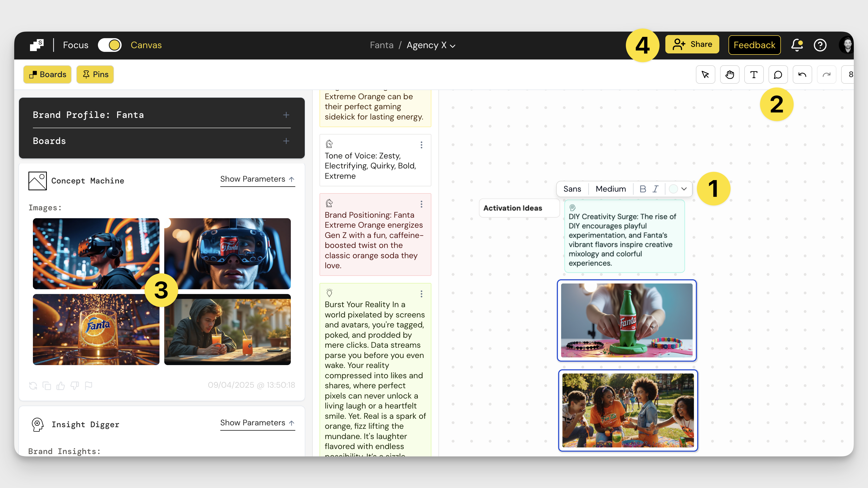Image resolution: width=868 pixels, height=488 pixels.
Task: Click the Share button
Action: (692, 44)
